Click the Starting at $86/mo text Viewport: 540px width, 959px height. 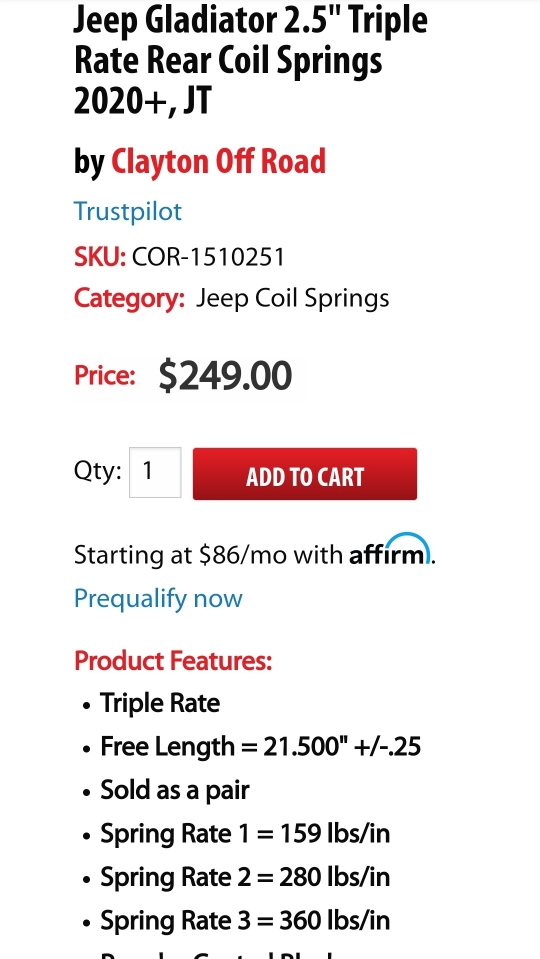(209, 555)
